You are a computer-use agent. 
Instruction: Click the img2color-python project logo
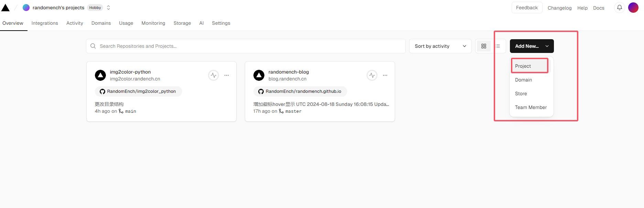tap(100, 75)
